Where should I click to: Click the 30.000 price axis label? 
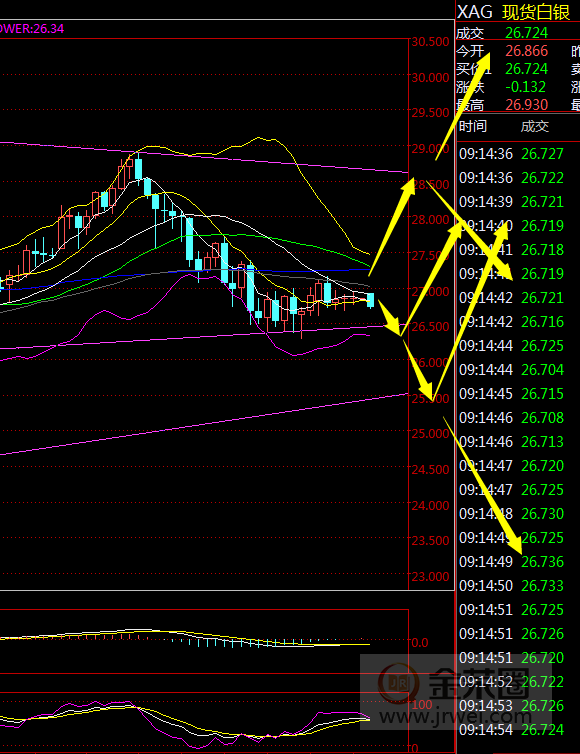tap(430, 77)
